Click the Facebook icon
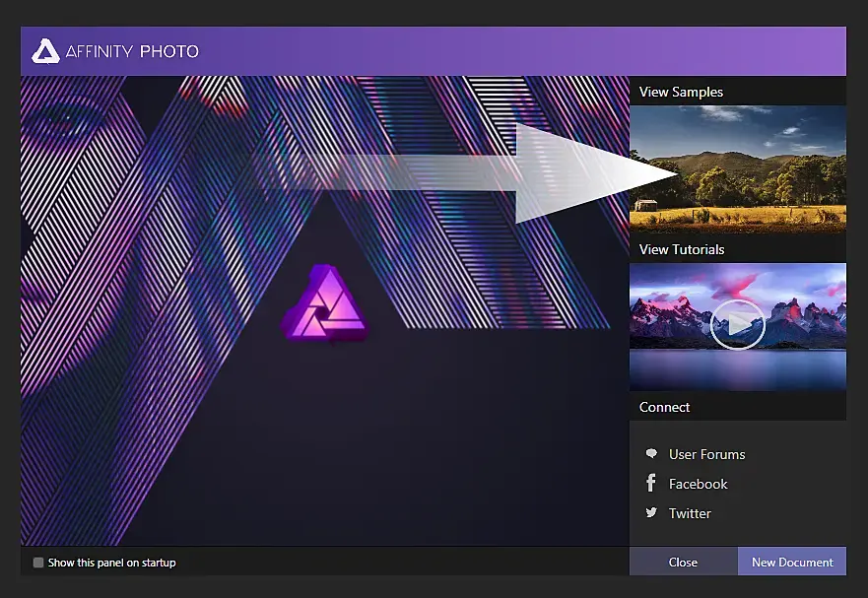The image size is (868, 598). pyautogui.click(x=651, y=483)
